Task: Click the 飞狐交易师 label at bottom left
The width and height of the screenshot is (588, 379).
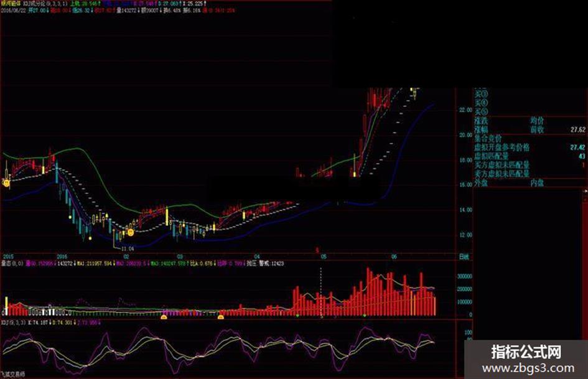Action: tap(12, 374)
